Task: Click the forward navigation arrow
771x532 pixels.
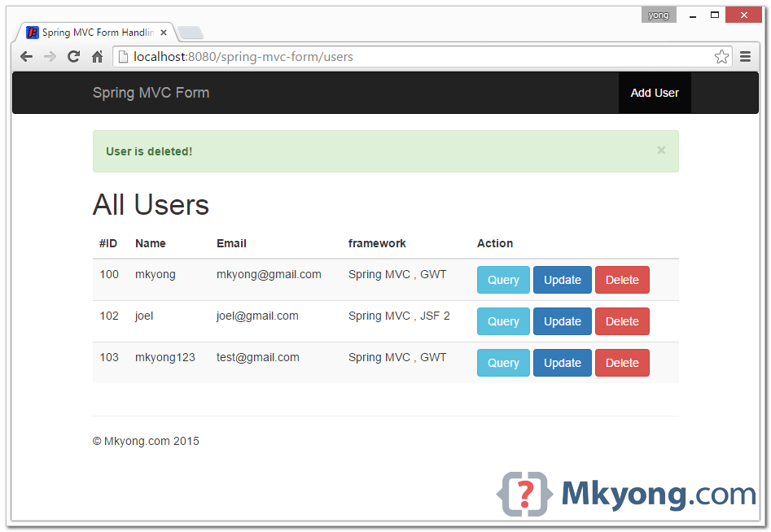Action: (x=50, y=56)
